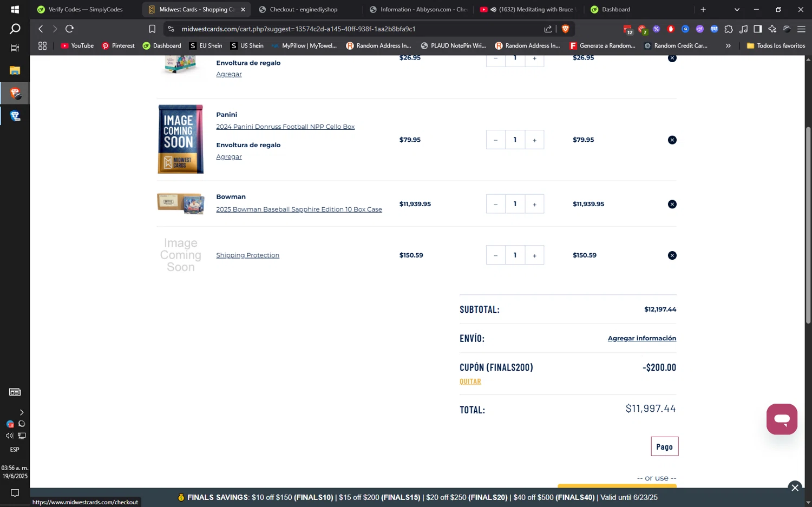This screenshot has width=812, height=507.
Task: Open the purple percent coupon extension
Action: [656, 29]
